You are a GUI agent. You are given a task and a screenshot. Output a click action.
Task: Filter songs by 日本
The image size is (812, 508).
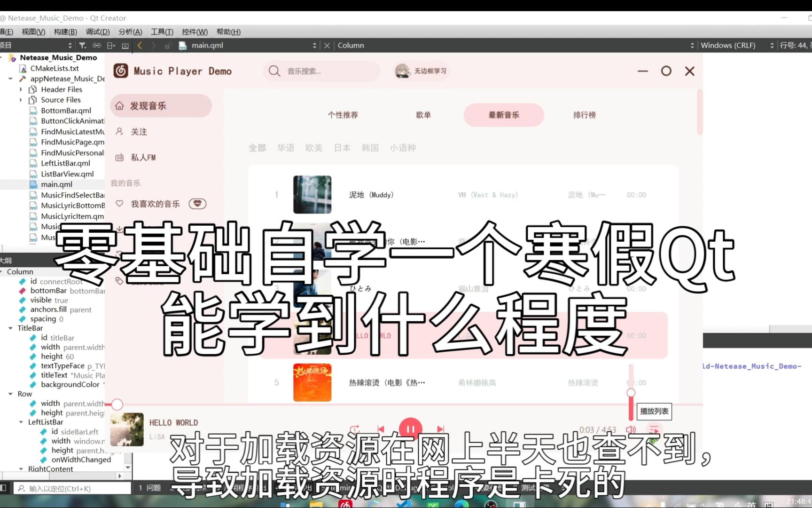[342, 148]
